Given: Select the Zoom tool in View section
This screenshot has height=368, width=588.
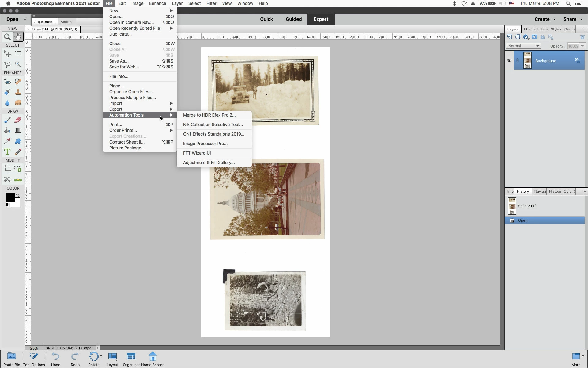Looking at the screenshot, I should tap(7, 37).
